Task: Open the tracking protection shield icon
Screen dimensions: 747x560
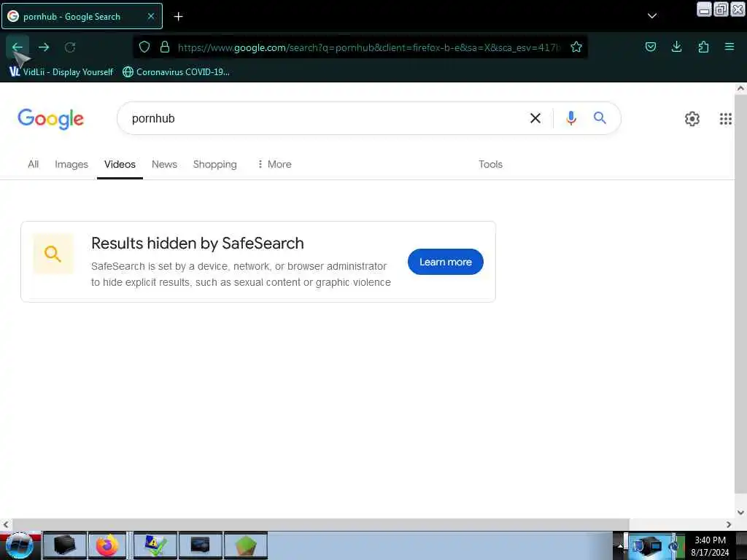Action: (144, 47)
